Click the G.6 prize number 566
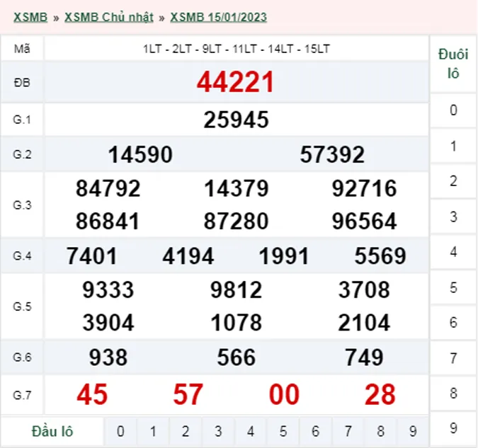Viewport: 478px width, 448px height. 236,357
